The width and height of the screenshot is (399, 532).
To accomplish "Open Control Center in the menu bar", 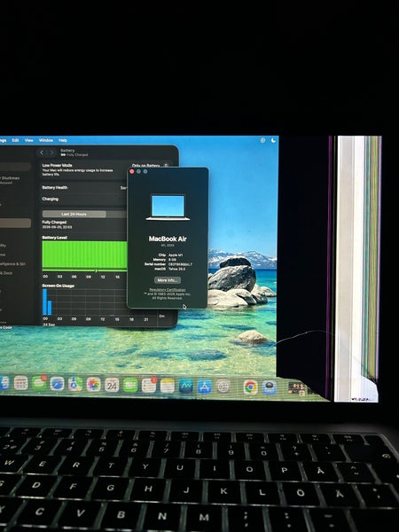I will tap(262, 140).
